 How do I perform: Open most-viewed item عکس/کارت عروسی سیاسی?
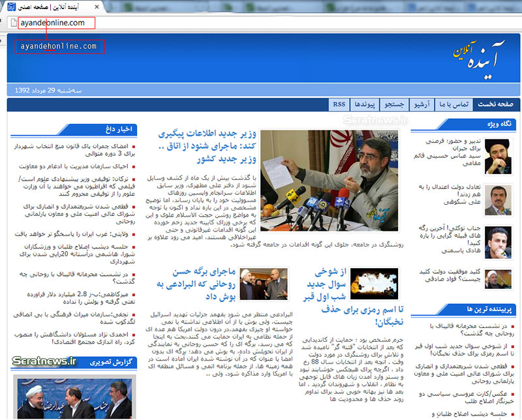467,397
